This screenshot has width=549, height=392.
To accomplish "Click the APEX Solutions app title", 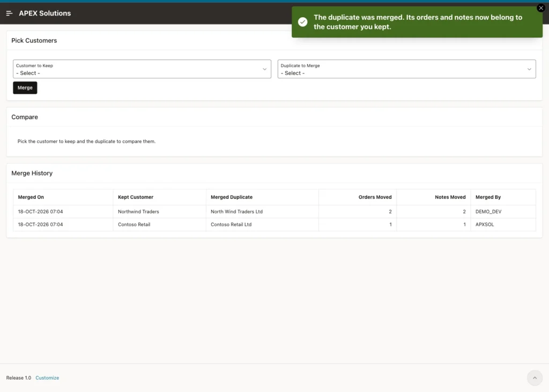I will [45, 13].
